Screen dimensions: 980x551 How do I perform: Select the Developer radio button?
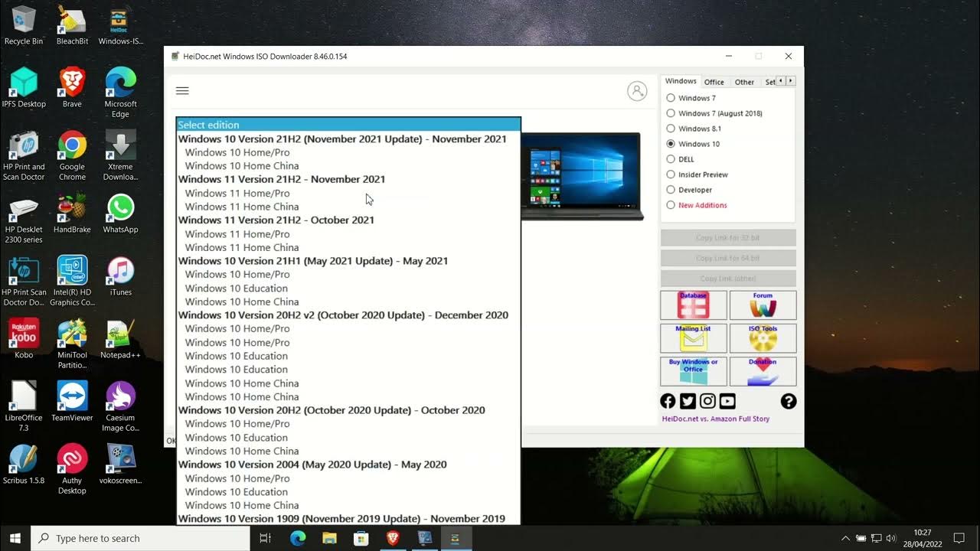671,190
